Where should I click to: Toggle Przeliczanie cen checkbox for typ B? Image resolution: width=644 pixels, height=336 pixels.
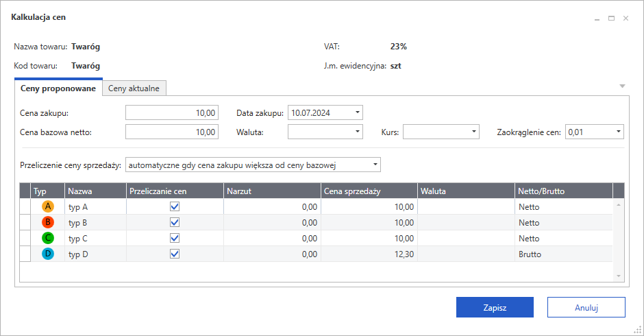175,222
